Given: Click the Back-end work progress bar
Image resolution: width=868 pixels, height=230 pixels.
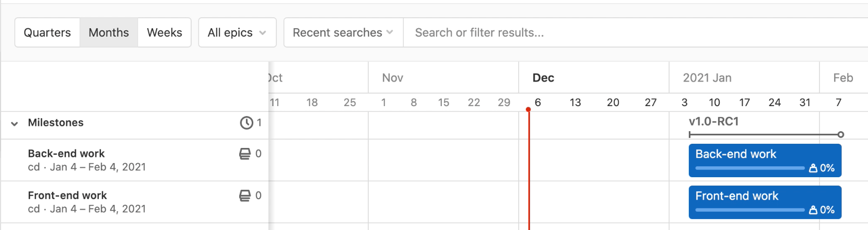Looking at the screenshot, I should [749, 168].
